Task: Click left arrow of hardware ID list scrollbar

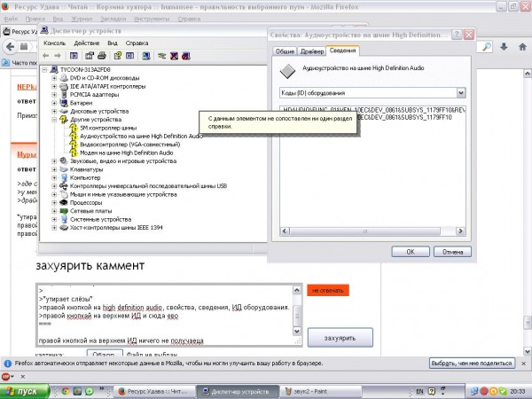Action: [285, 231]
